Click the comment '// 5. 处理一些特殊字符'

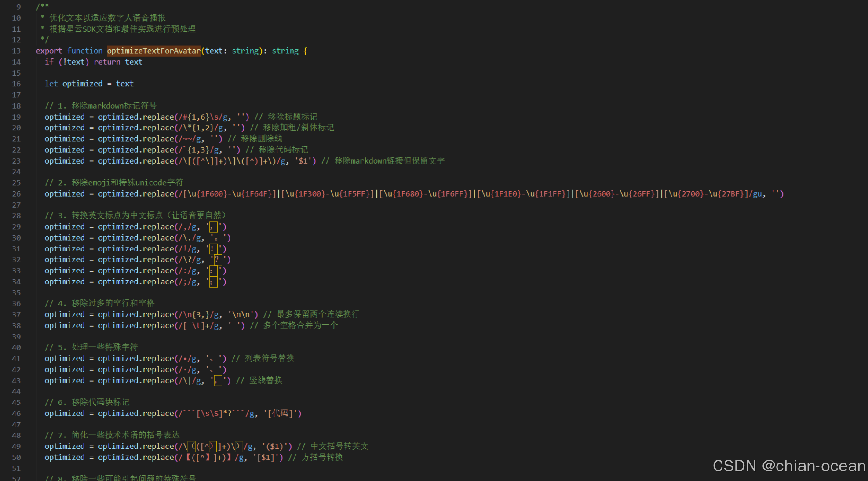tap(91, 347)
